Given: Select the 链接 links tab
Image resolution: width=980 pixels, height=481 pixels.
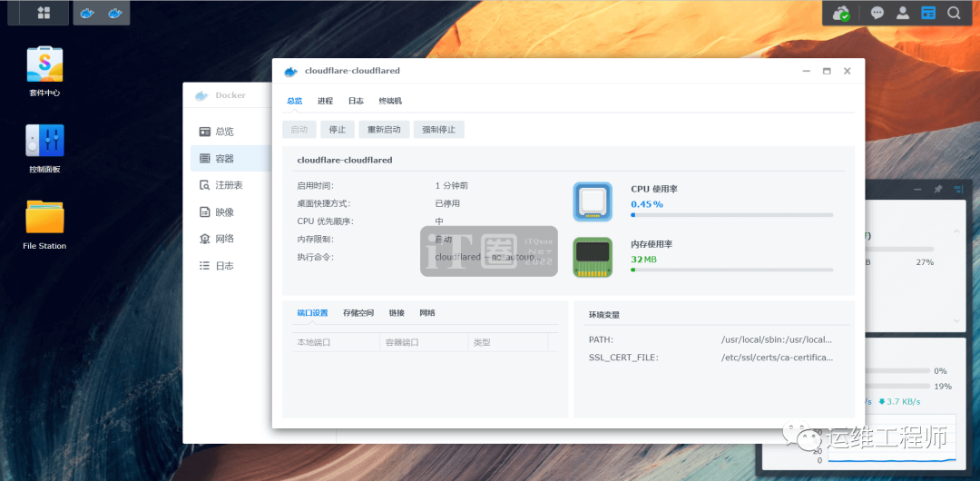Looking at the screenshot, I should pos(397,313).
